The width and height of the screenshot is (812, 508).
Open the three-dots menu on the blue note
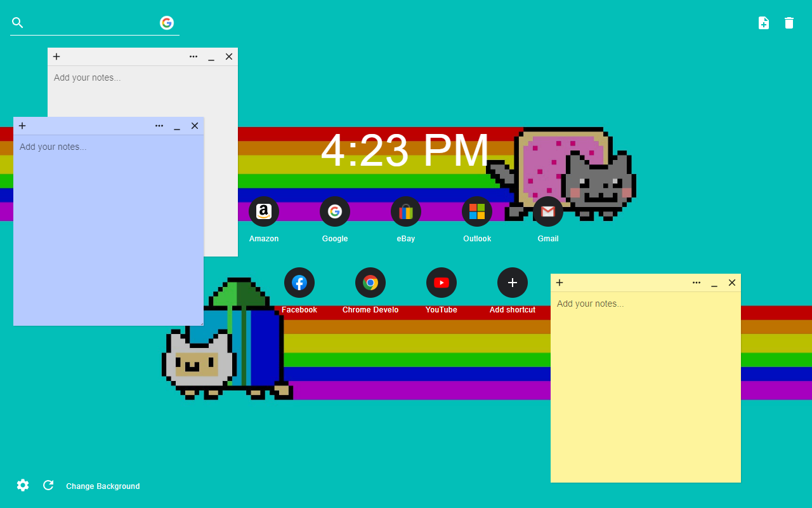point(159,126)
